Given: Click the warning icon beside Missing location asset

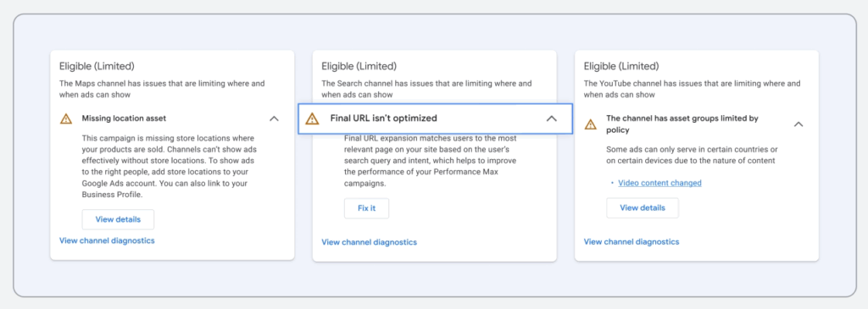Looking at the screenshot, I should (66, 119).
